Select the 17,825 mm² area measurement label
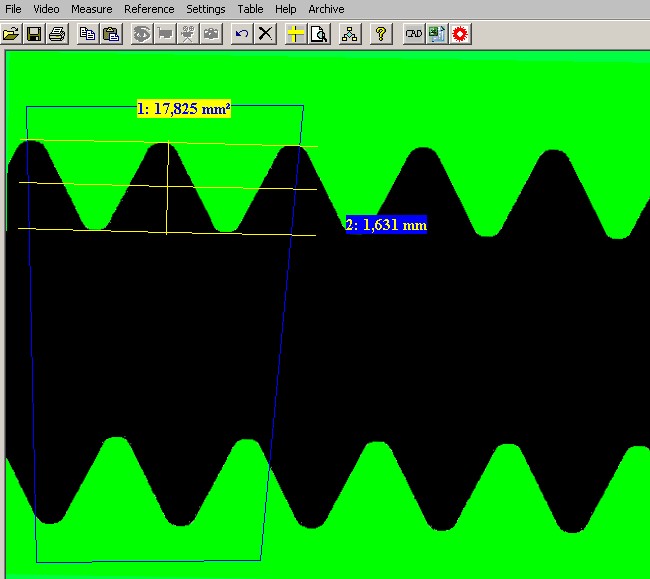The width and height of the screenshot is (650, 579). pyautogui.click(x=184, y=109)
